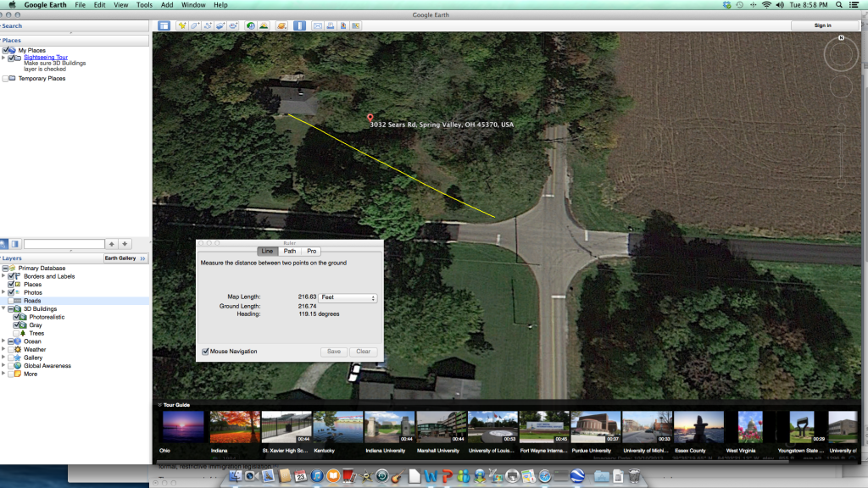Check the Temporary Places checkbox

(x=5, y=79)
